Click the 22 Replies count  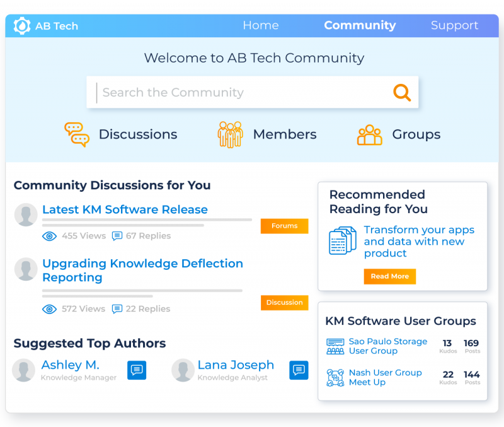pos(148,309)
